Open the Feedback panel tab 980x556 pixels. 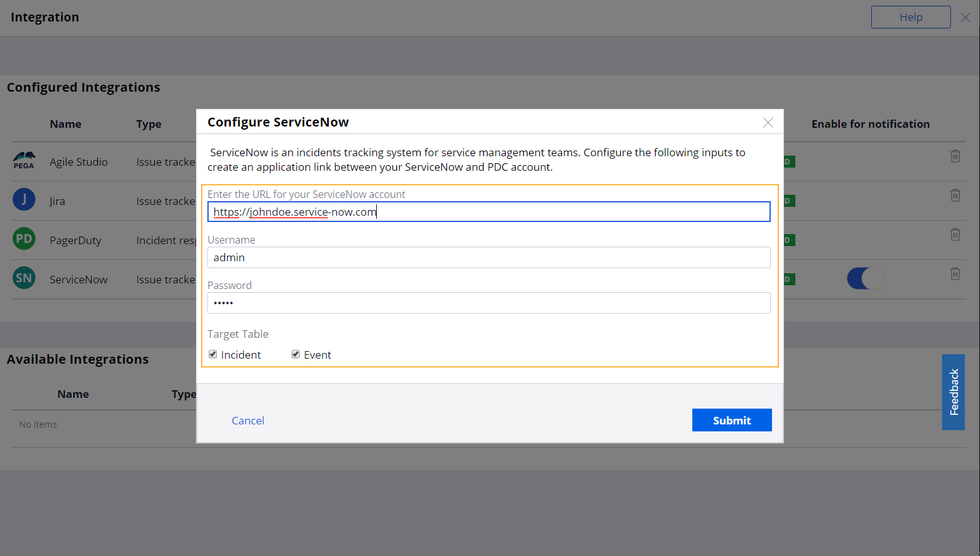(x=953, y=392)
